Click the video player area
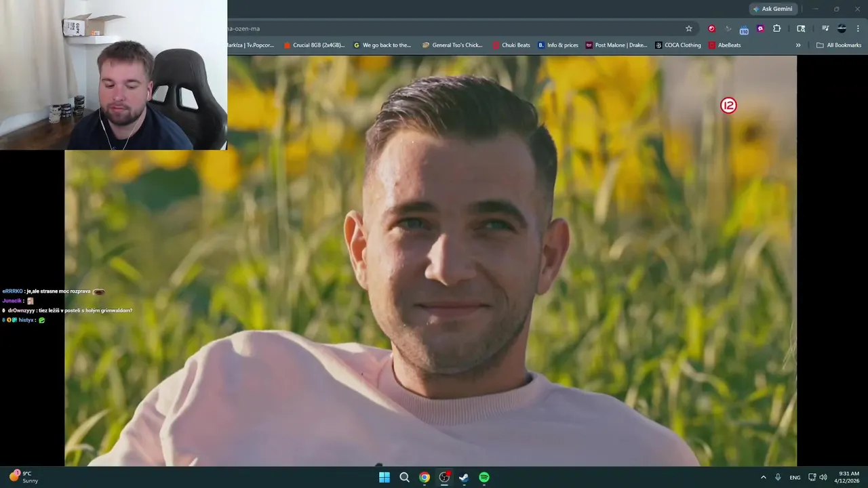This screenshot has width=868, height=488. coord(431,261)
